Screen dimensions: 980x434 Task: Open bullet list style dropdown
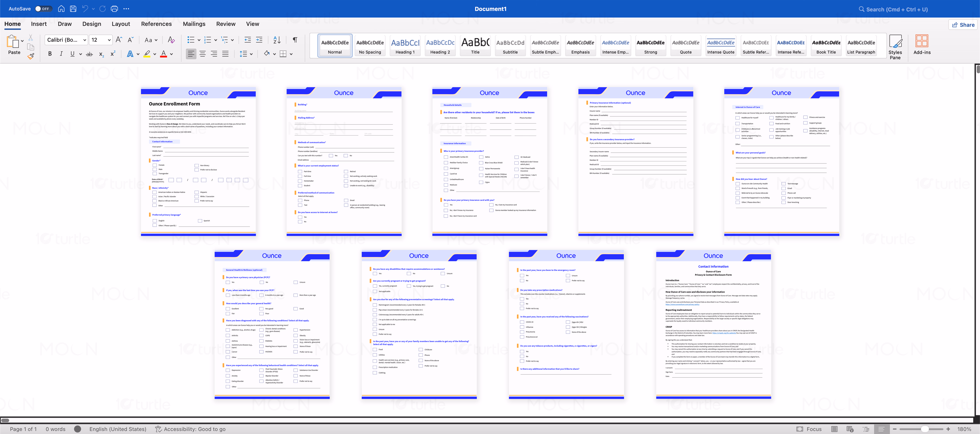[198, 40]
